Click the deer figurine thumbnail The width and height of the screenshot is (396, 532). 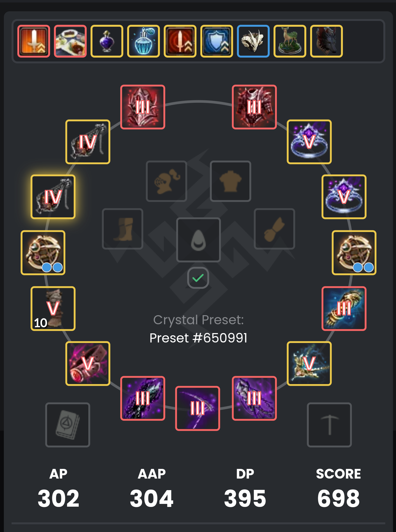coord(290,41)
